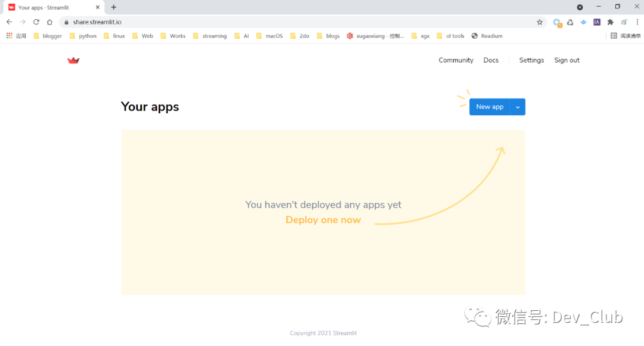Open the 2do bookmark folder
This screenshot has height=346, width=644.
coord(299,36)
